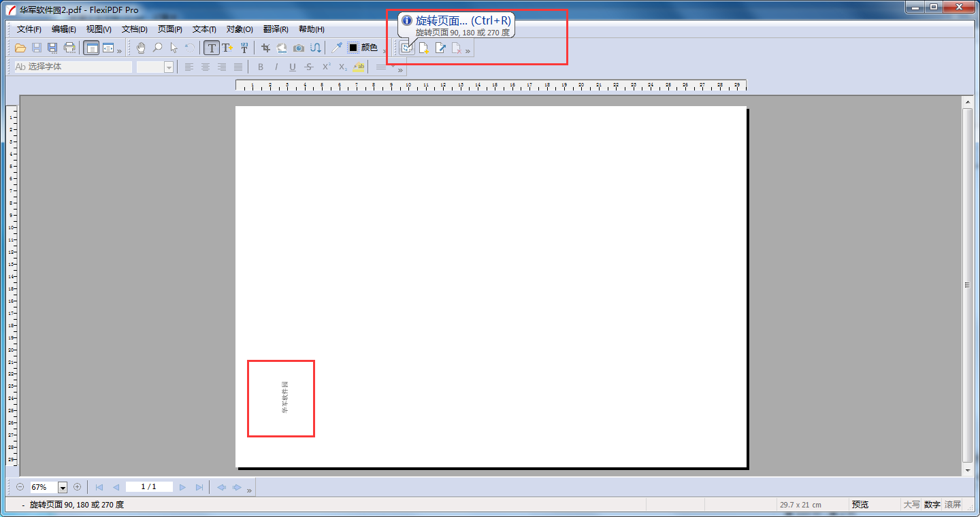Go to previous page
This screenshot has width=980, height=517.
(x=116, y=487)
